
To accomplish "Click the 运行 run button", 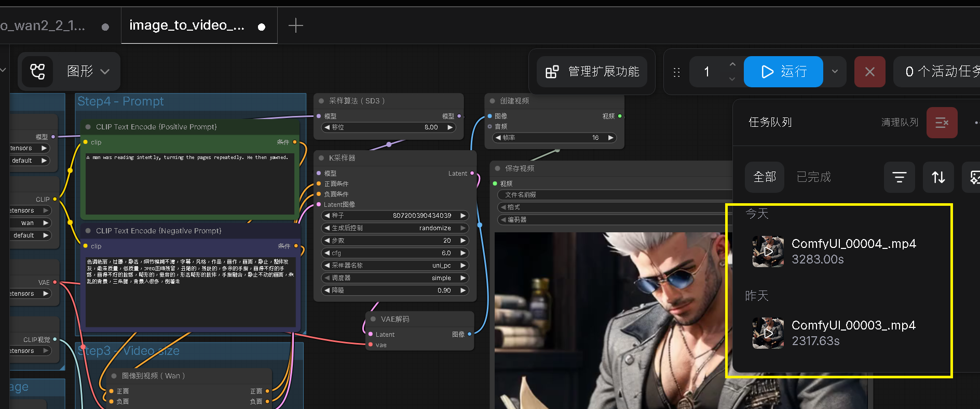I will 783,72.
